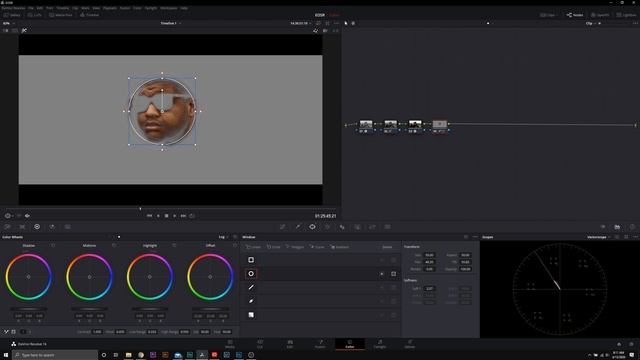This screenshot has width=640, height=360.
Task: Open the Help menu
Action: point(184,8)
